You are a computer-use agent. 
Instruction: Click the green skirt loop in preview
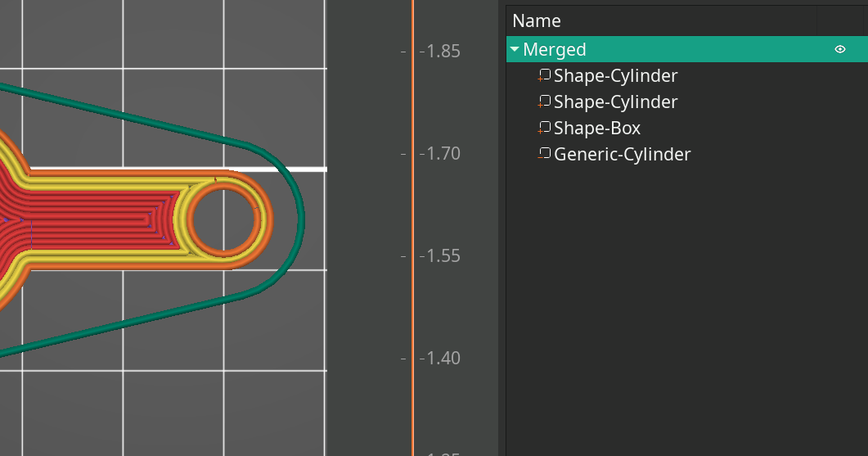point(300,219)
